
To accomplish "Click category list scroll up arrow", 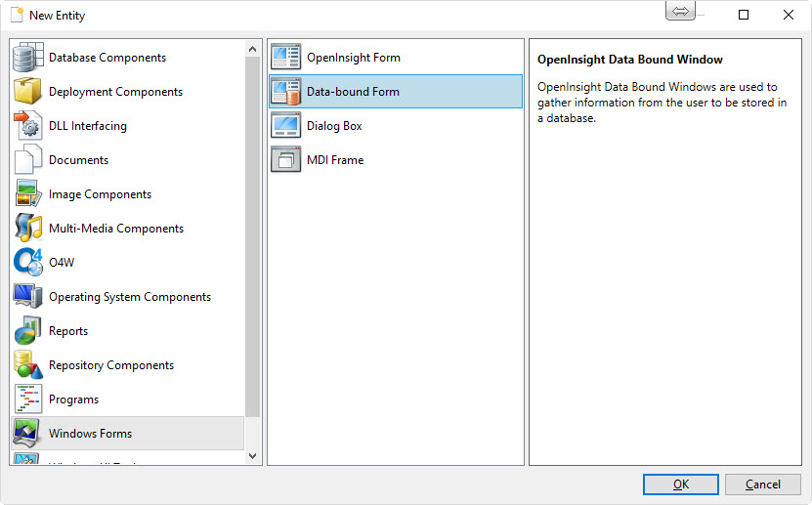I will click(x=253, y=49).
